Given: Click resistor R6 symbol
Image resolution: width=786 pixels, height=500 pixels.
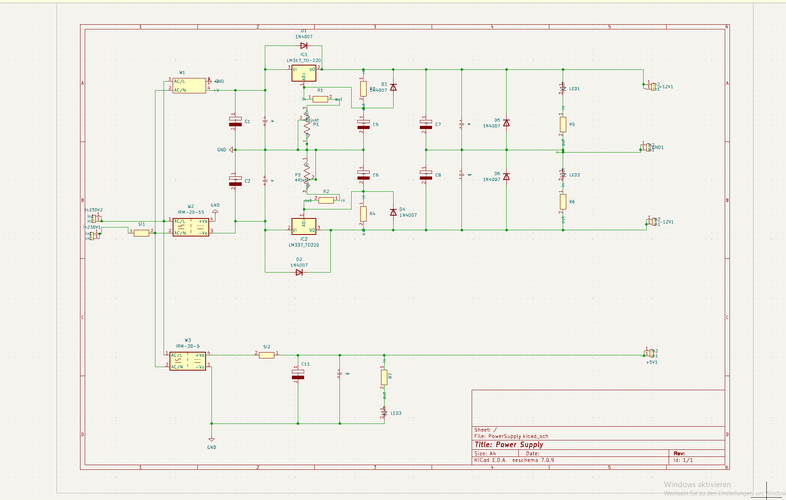Looking at the screenshot, I should pyautogui.click(x=563, y=202).
